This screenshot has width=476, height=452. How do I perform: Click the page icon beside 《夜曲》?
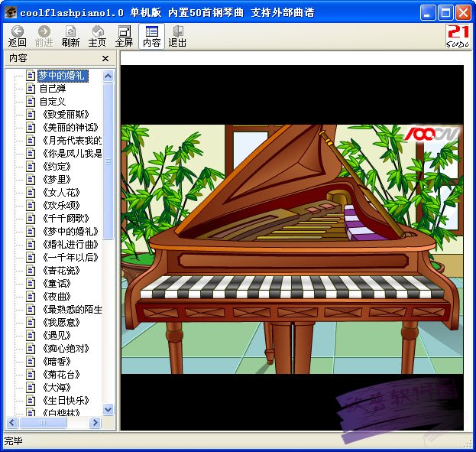click(31, 297)
